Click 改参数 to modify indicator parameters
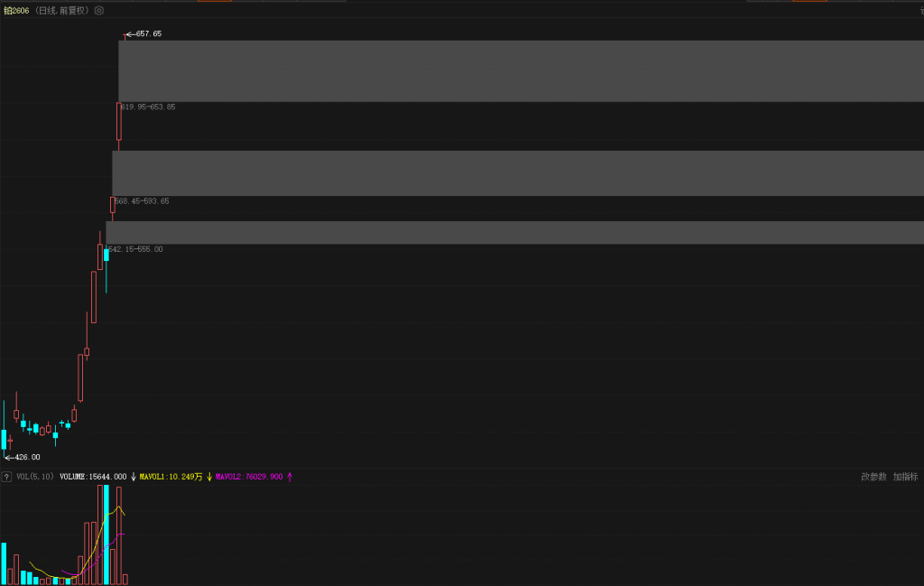The image size is (924, 586). pyautogui.click(x=873, y=477)
